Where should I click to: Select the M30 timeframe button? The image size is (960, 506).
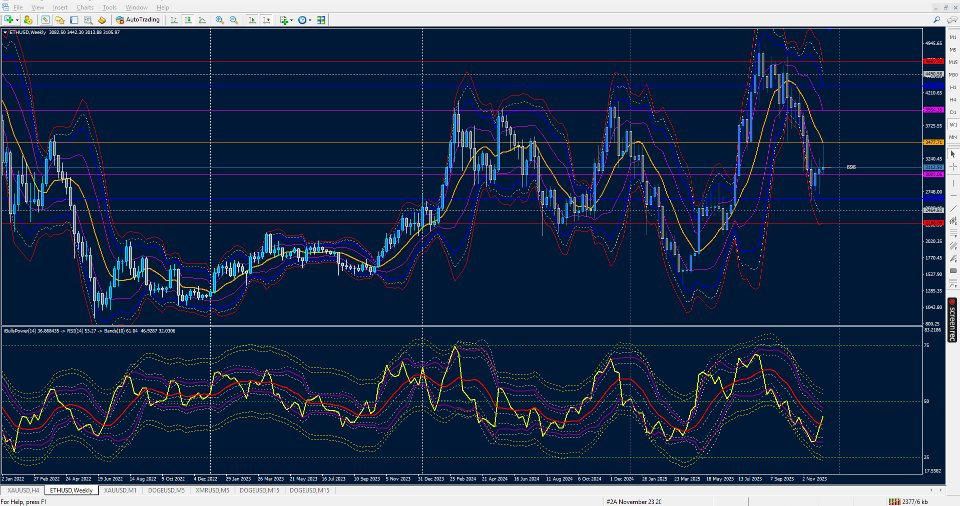tap(953, 75)
